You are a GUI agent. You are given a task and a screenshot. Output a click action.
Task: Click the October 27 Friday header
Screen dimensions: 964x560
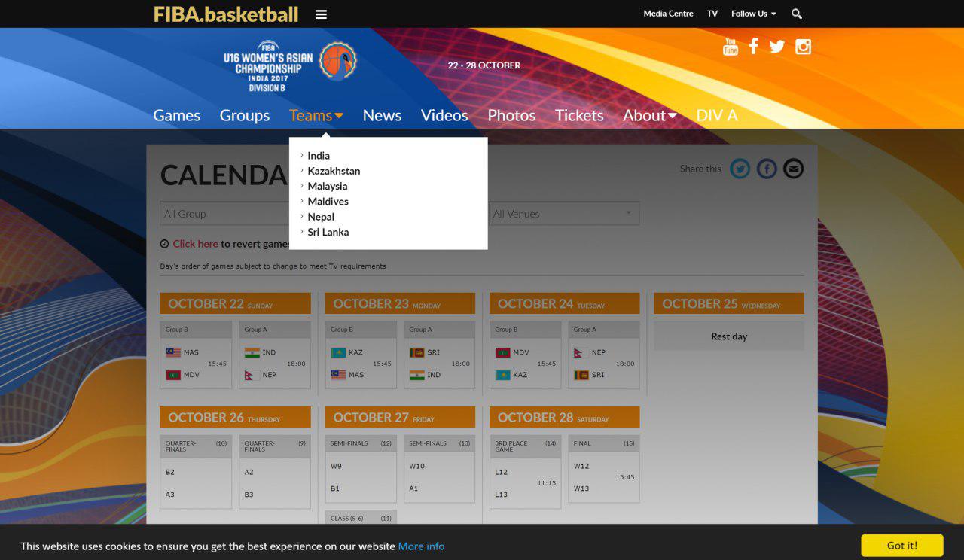[x=400, y=417]
